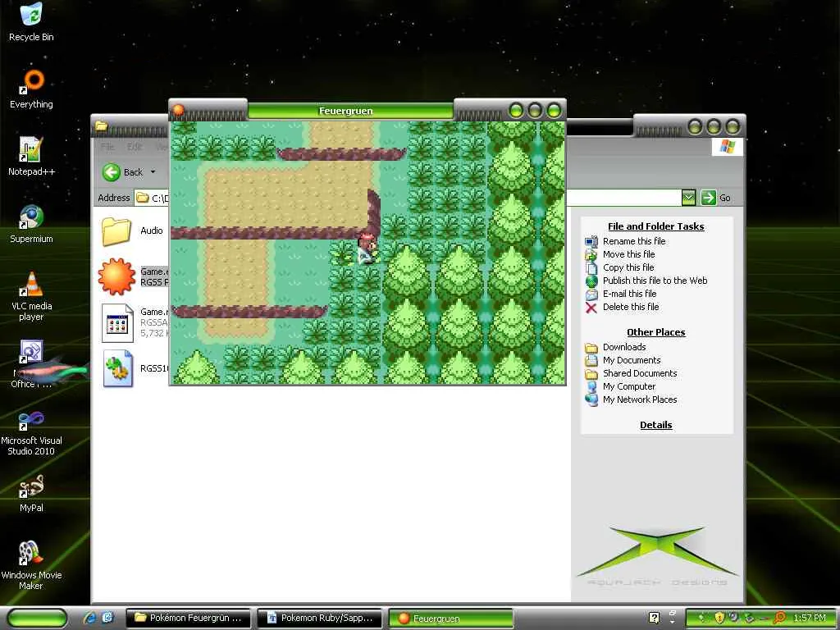Open My Network Places link
Image resolution: width=840 pixels, height=630 pixels.
tap(640, 399)
